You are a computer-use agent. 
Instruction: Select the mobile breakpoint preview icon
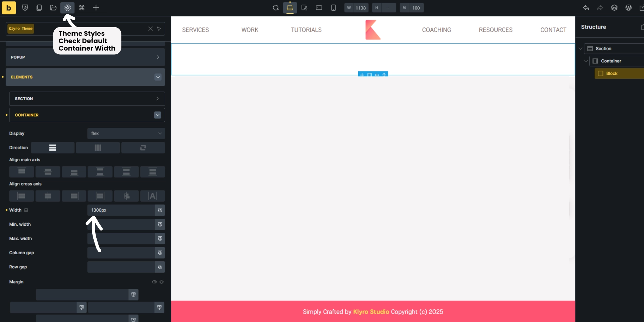click(x=333, y=8)
